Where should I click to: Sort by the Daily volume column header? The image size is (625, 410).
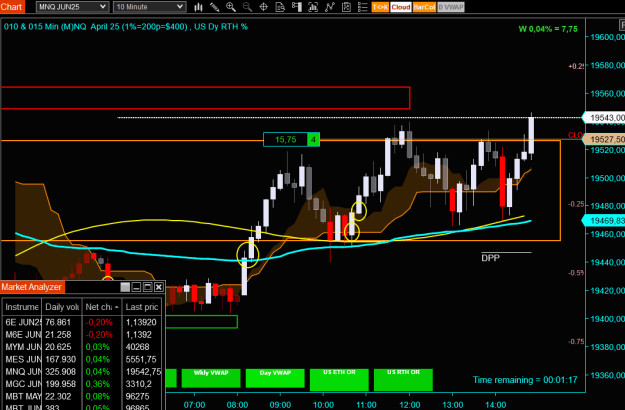(62, 307)
